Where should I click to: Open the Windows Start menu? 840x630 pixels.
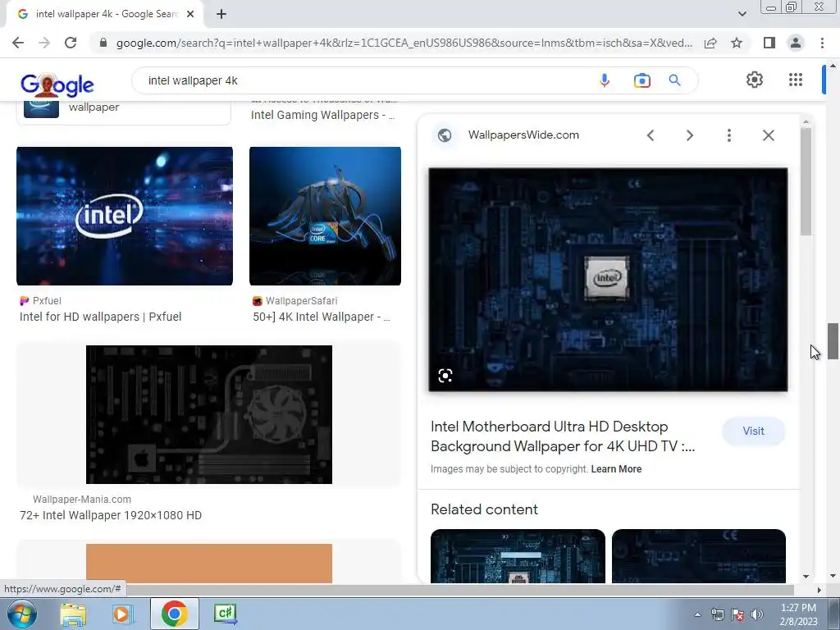point(21,614)
